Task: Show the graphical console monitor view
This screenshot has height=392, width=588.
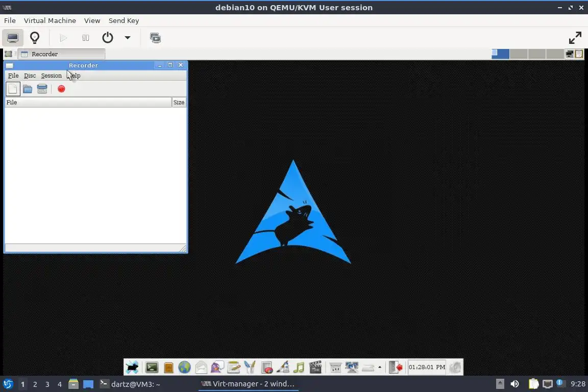Action: pos(13,38)
